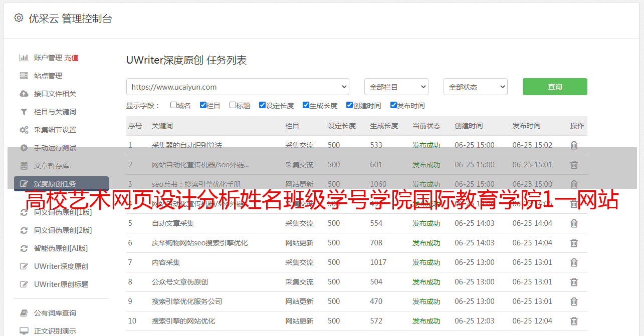Click the red 充值 link
Viewport: 644px width, 336px height.
pyautogui.click(x=71, y=58)
